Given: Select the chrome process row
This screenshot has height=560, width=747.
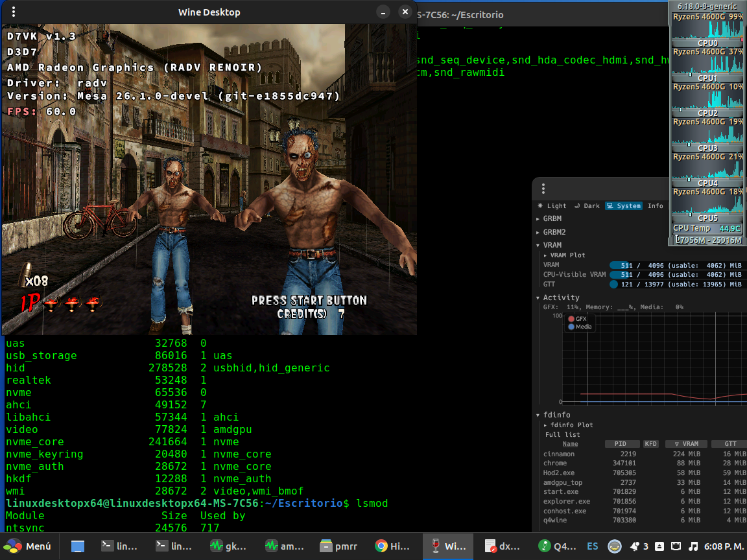Looking at the screenshot, I should tap(644, 463).
